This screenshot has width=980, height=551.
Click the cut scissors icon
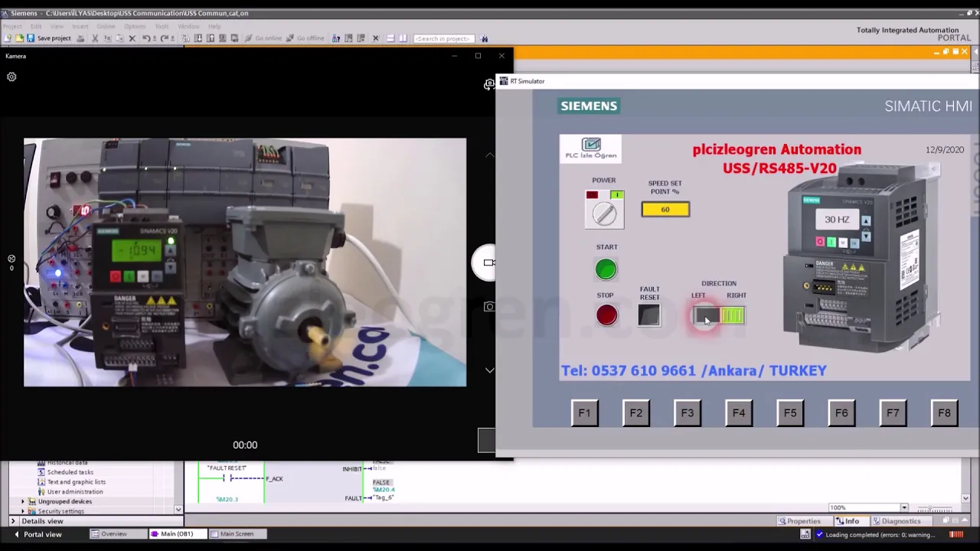point(95,38)
